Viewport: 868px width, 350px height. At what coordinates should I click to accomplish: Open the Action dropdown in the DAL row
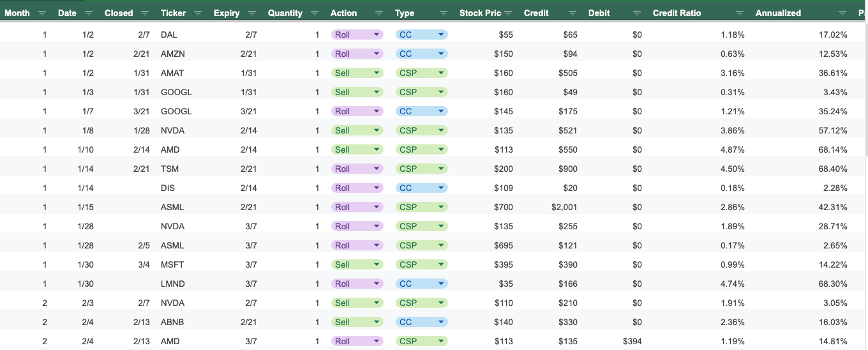(377, 34)
